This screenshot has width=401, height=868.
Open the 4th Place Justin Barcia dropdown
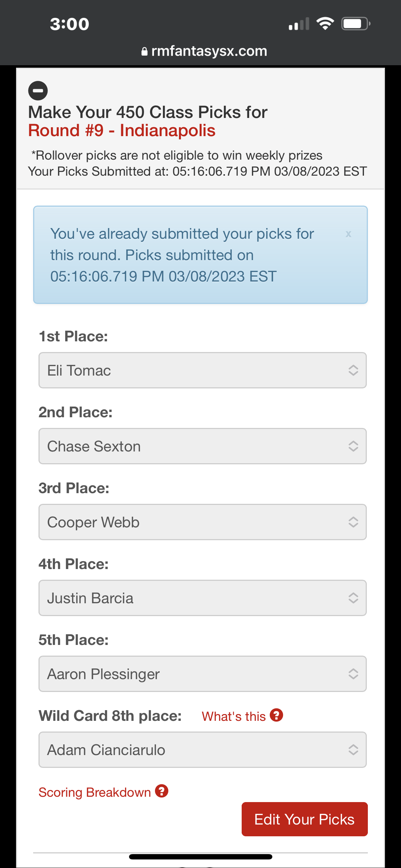[x=202, y=598]
